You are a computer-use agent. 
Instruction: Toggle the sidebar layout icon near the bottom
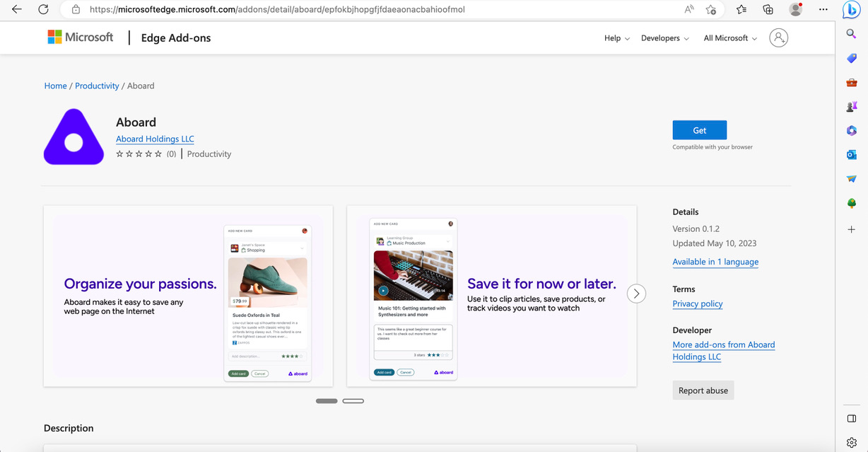point(852,419)
